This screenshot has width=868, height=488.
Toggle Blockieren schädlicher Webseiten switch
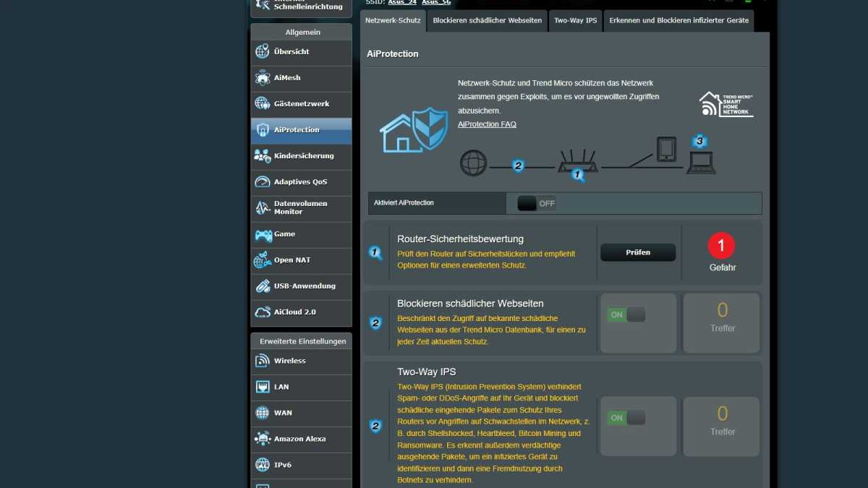(x=626, y=314)
